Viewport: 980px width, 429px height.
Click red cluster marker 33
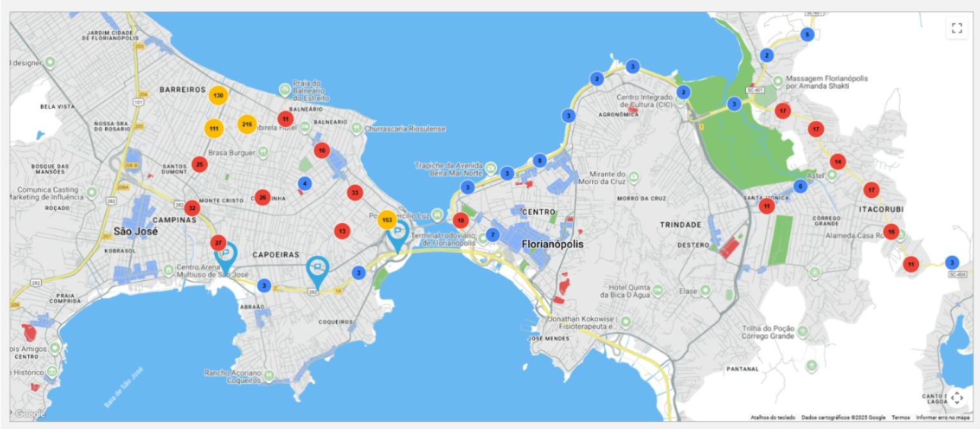(x=355, y=192)
